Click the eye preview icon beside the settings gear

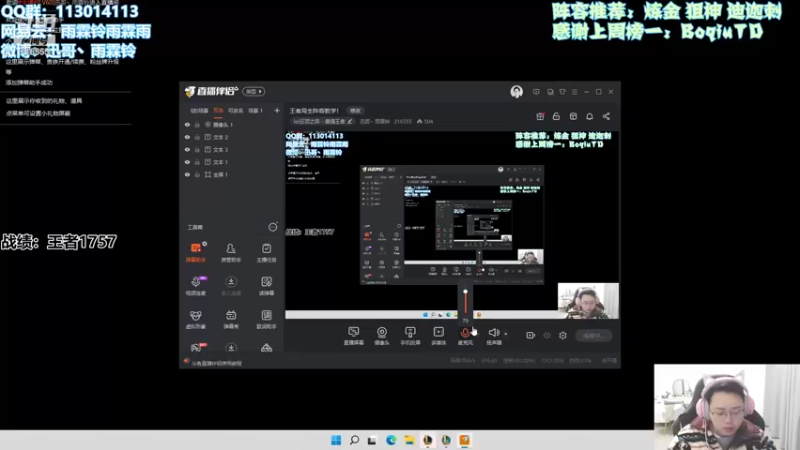(547, 335)
